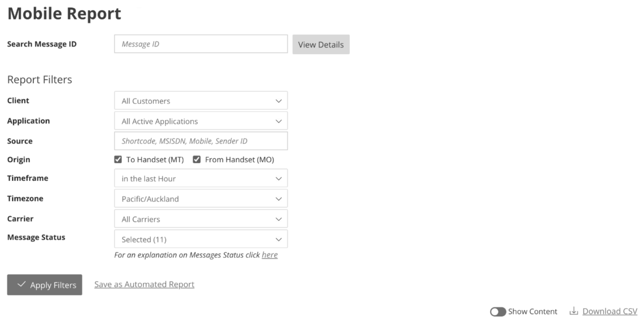The image size is (644, 319).
Task: Expand the Application dropdown
Action: click(x=201, y=121)
